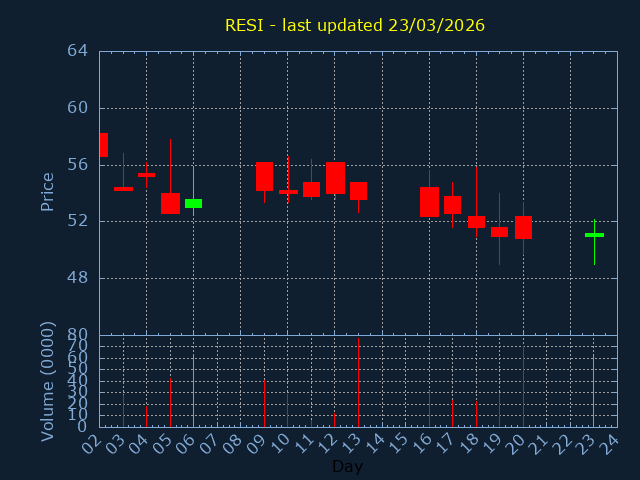
Task: Click the red candlestick on day 05
Action: click(x=170, y=203)
